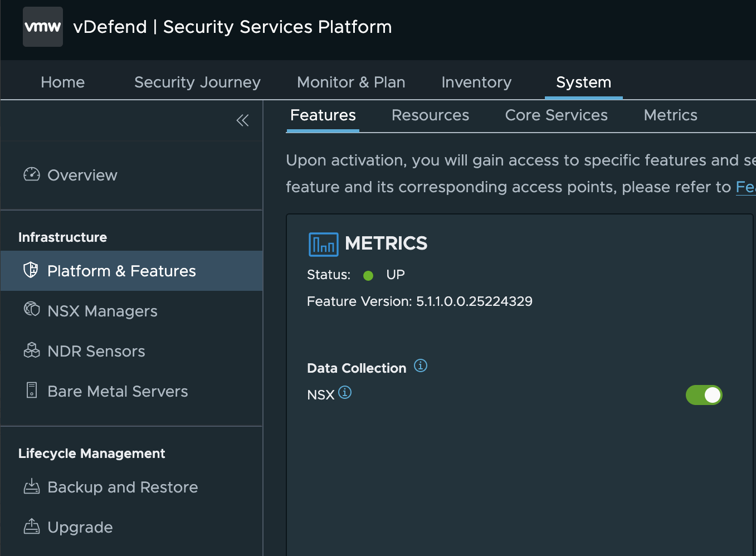Click the NDR Sensors cubes icon
Viewport: 756px width, 556px height.
32,350
